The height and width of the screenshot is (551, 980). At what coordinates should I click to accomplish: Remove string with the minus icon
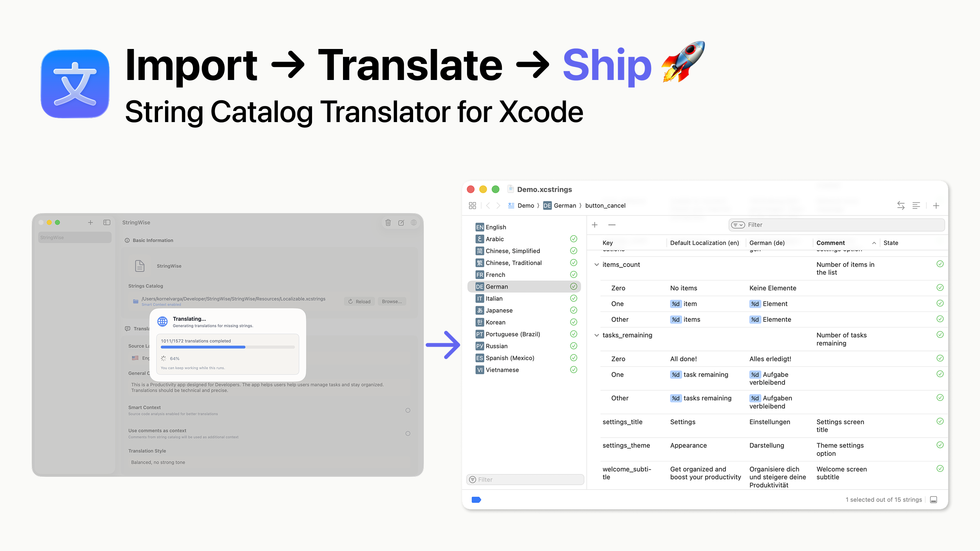pyautogui.click(x=612, y=225)
